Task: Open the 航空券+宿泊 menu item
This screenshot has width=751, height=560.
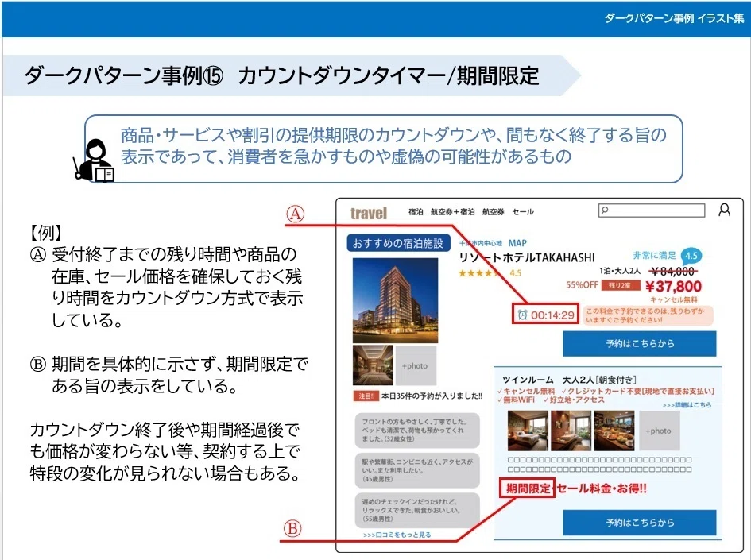Action: pyautogui.click(x=453, y=211)
